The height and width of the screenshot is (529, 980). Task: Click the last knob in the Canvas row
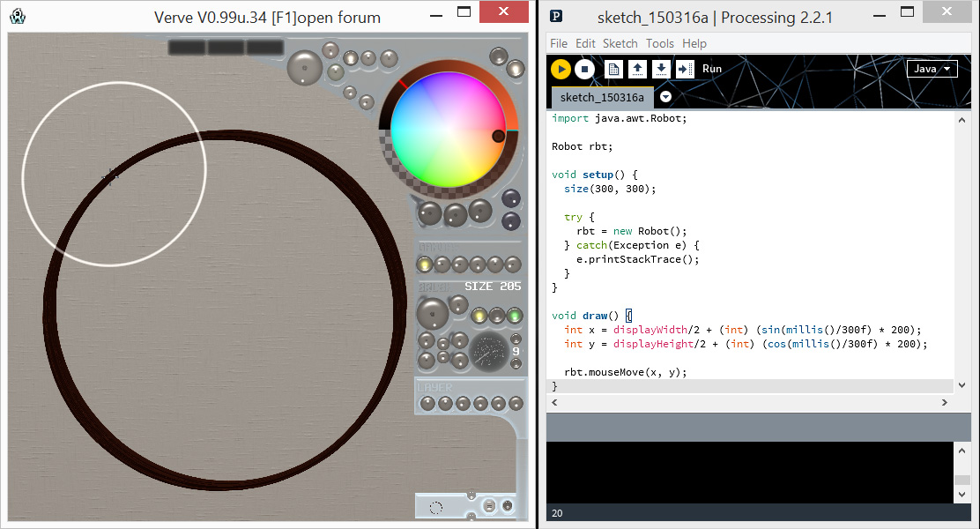513,264
